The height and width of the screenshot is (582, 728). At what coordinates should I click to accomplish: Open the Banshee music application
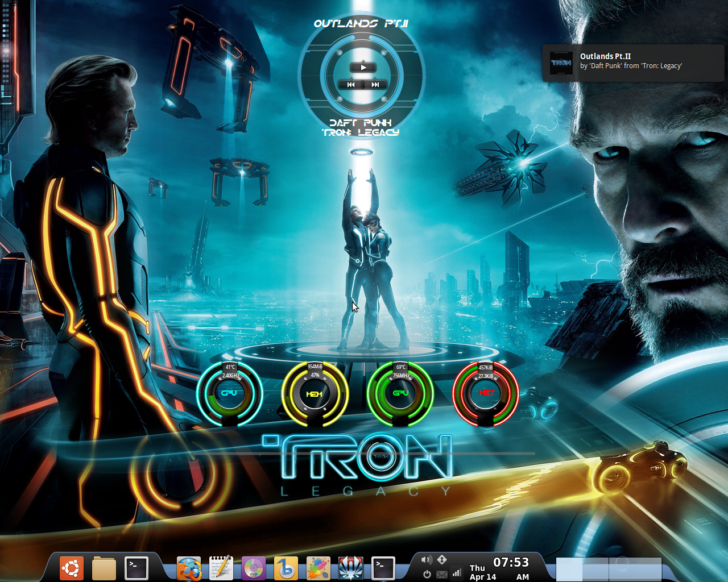(287, 567)
